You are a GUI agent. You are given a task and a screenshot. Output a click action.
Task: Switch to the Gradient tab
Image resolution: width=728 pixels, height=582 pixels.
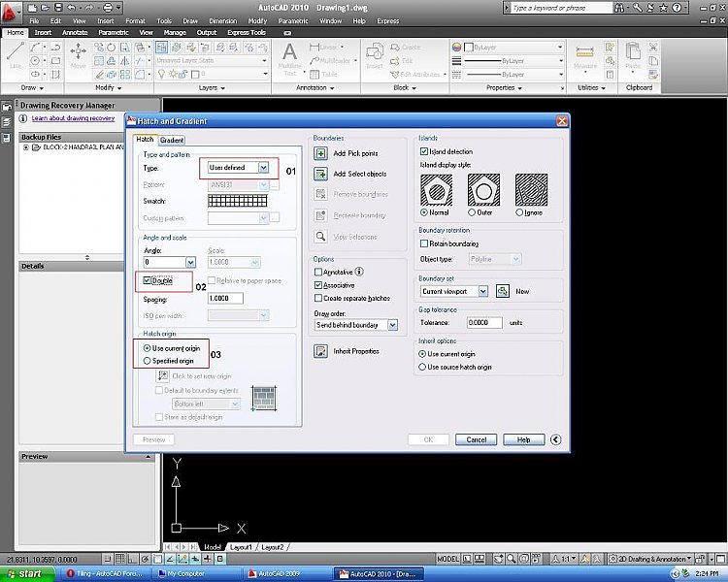click(172, 140)
